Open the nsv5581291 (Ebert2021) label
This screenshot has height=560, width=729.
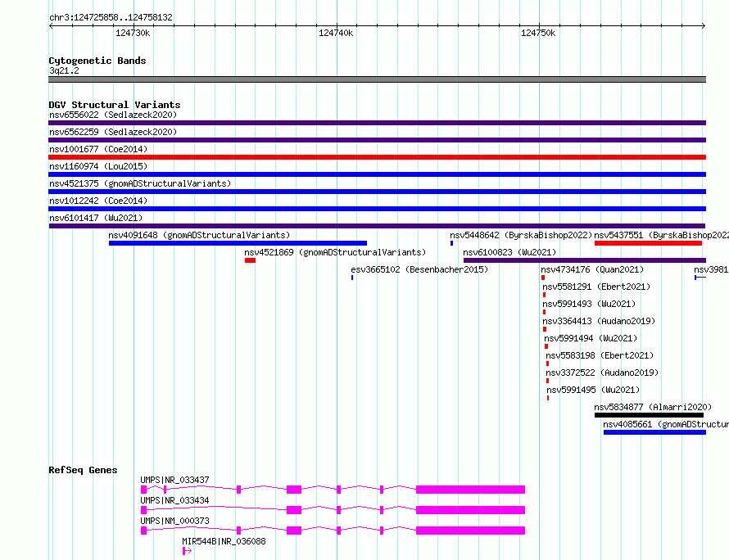(596, 287)
